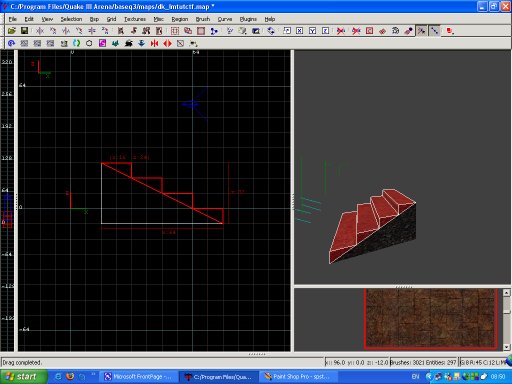
Task: Click the Select Partial Tall icon
Action: pyautogui.click(x=146, y=31)
